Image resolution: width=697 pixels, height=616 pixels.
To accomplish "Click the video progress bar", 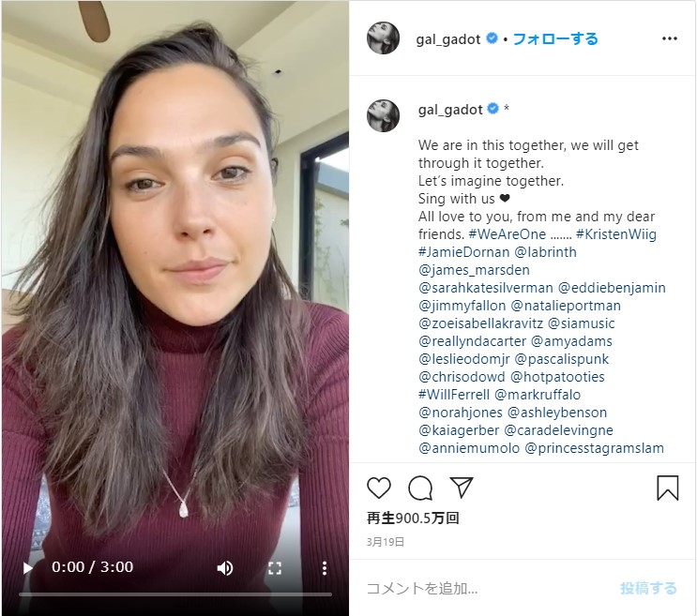I will point(175,594).
